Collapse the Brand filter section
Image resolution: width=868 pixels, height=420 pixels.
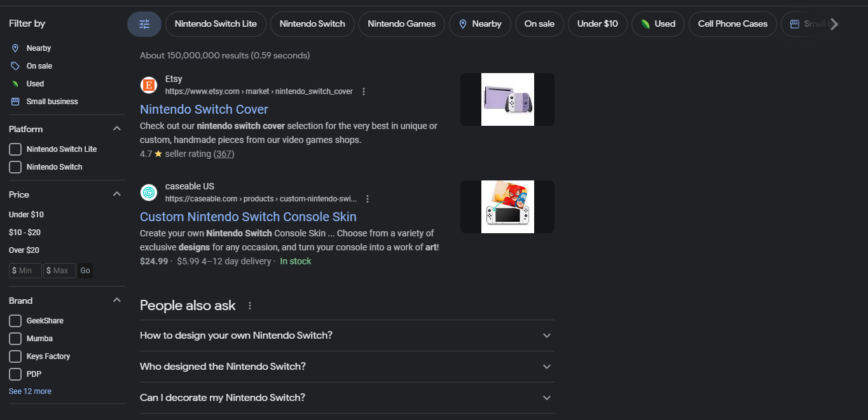117,301
